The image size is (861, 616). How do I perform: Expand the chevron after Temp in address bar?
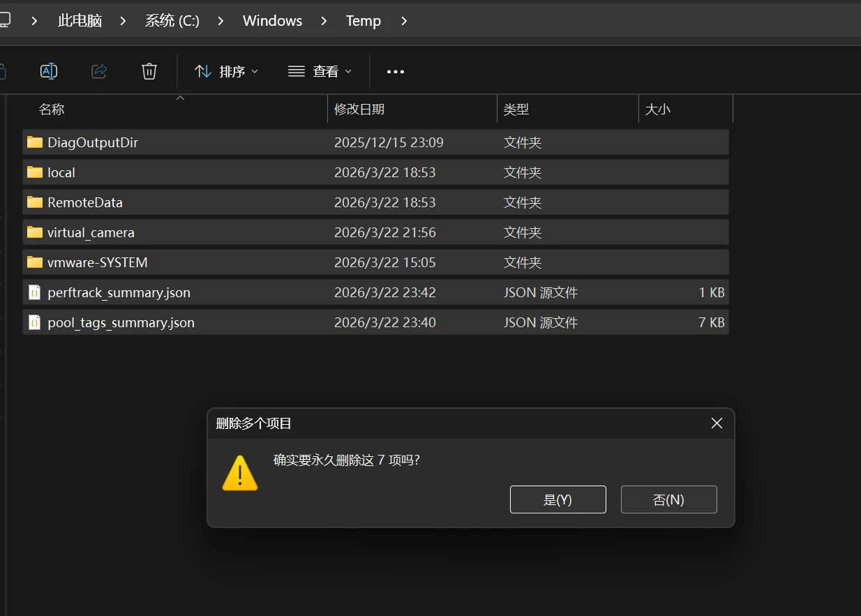click(405, 21)
